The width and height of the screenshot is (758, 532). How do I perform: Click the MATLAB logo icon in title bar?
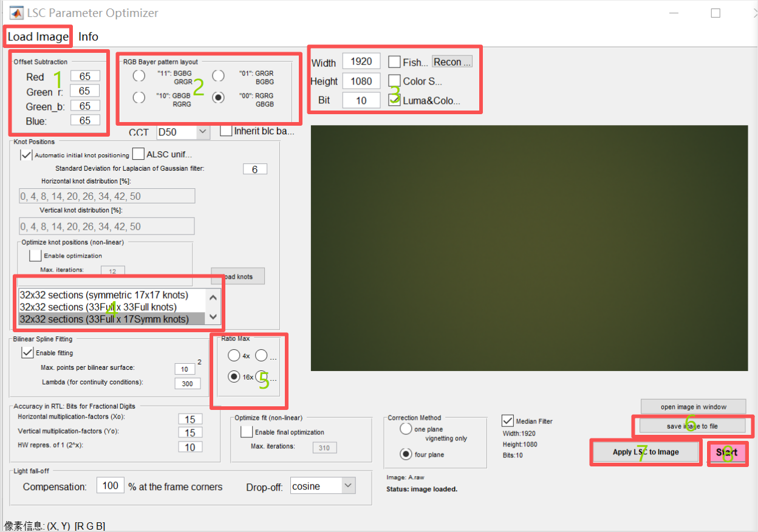(x=13, y=13)
